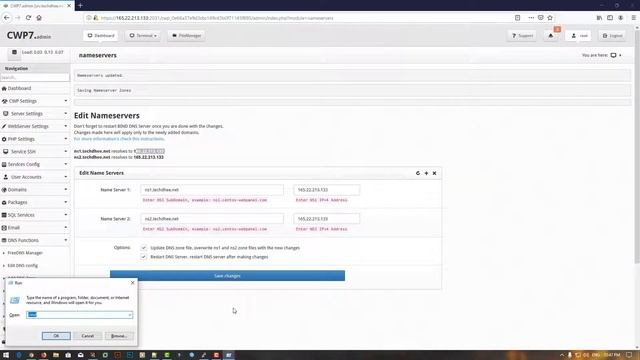Click the You are here monitor icon
640x360 pixels.
(x=613, y=55)
